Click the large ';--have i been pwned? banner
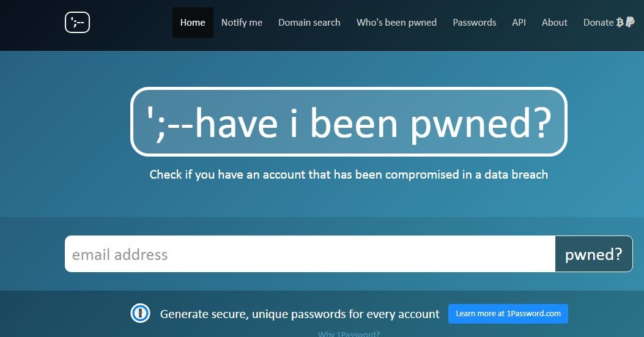644x337 pixels. (x=349, y=122)
